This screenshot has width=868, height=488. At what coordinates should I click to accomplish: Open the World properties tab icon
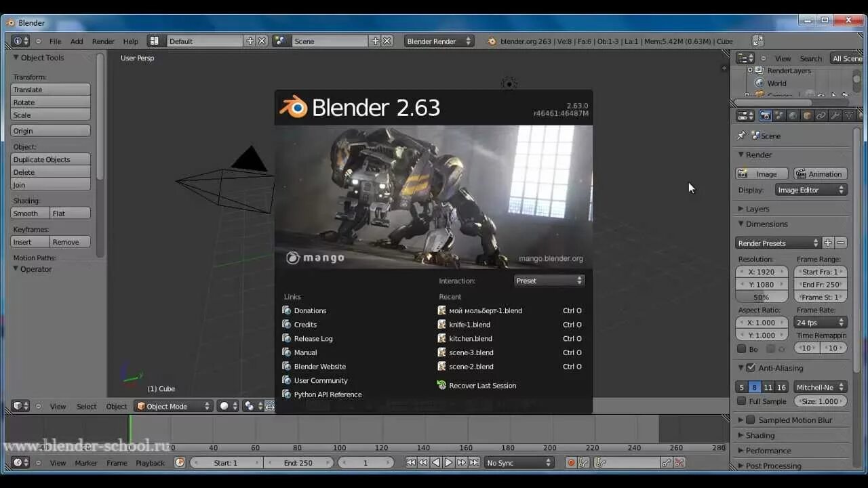(793, 116)
